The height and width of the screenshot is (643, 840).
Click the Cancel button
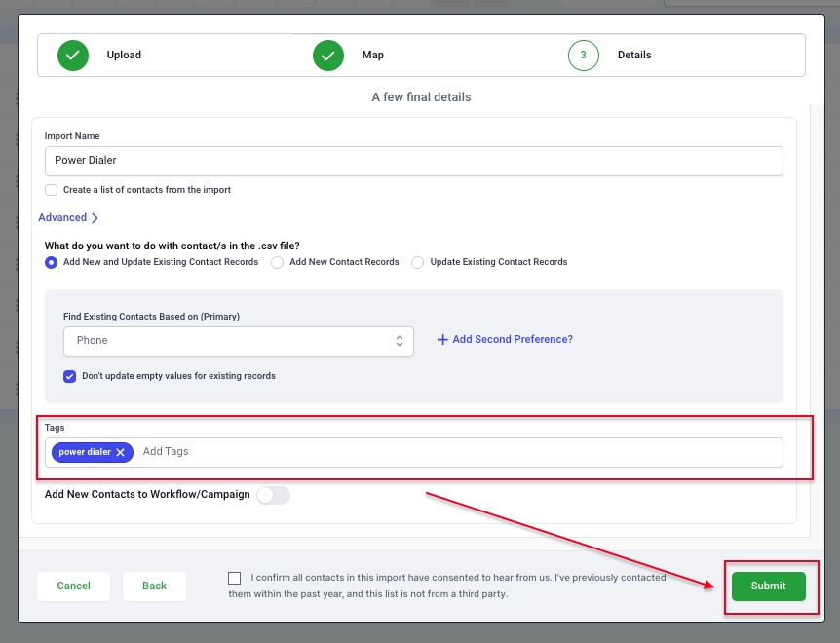tap(73, 586)
